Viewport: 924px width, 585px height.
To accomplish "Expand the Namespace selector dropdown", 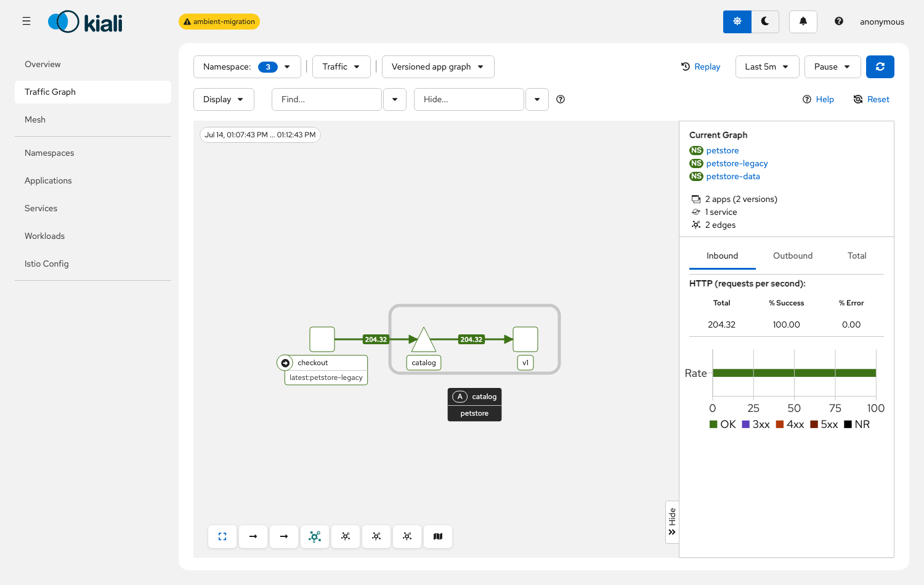I will click(247, 67).
